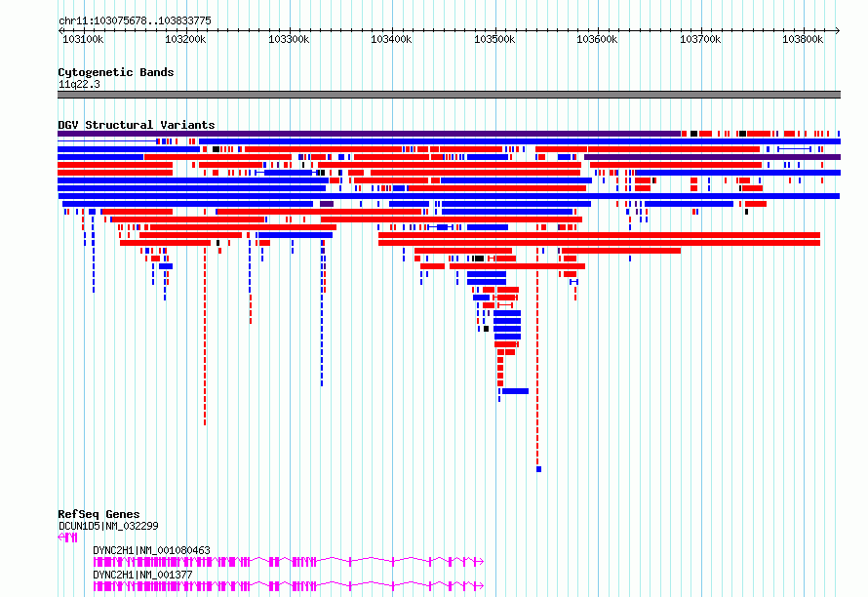Click the 103600k ruler tick label
The width and height of the screenshot is (868, 597).
[597, 39]
